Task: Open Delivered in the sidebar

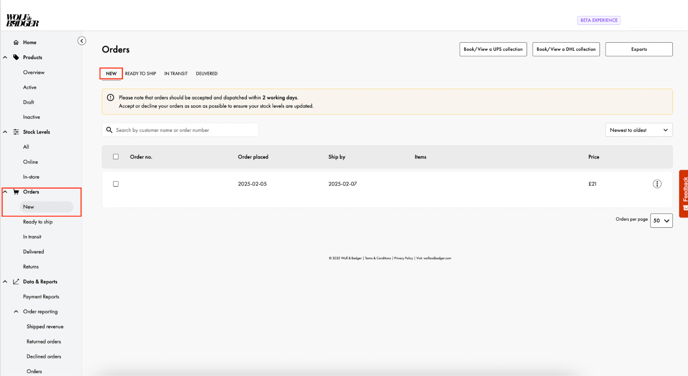Action: (33, 252)
